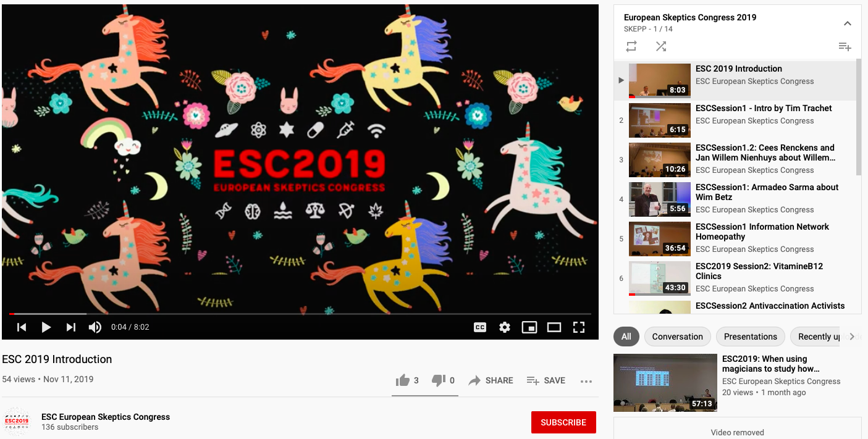868x439 pixels.
Task: Click the 54 views Nov 11, 2019 text
Action: [48, 379]
